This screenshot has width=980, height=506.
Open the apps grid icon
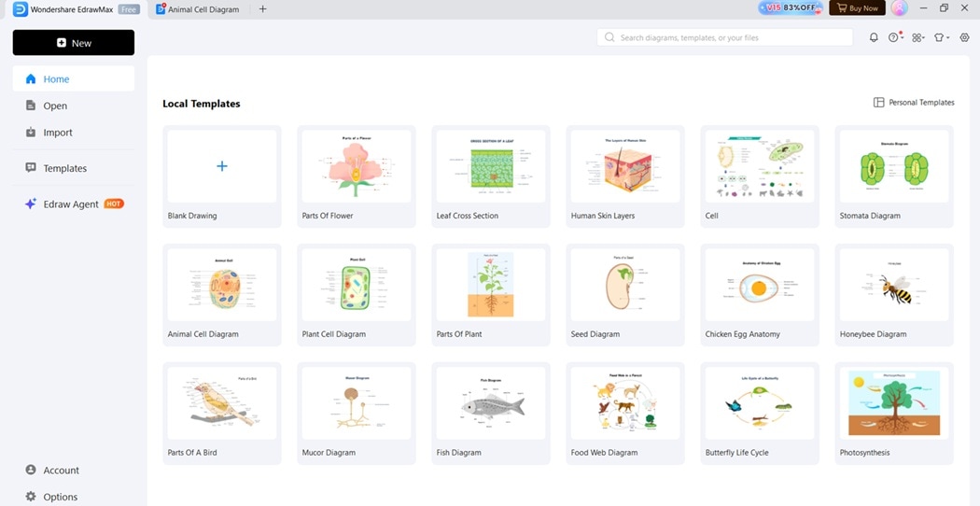916,37
